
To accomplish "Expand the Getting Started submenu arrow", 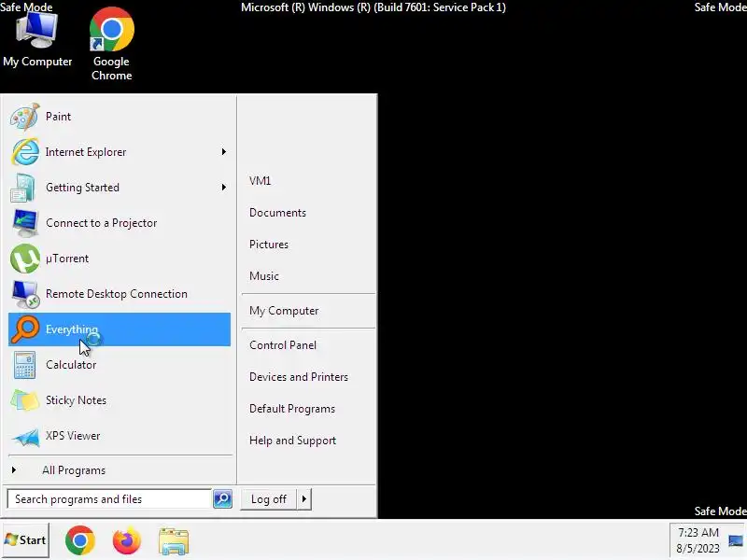I will tap(223, 188).
